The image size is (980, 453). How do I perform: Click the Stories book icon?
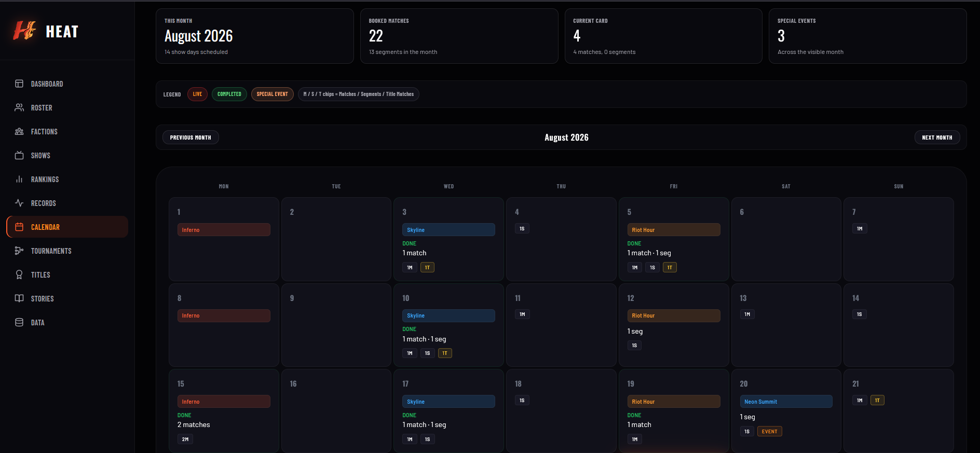pyautogui.click(x=19, y=298)
